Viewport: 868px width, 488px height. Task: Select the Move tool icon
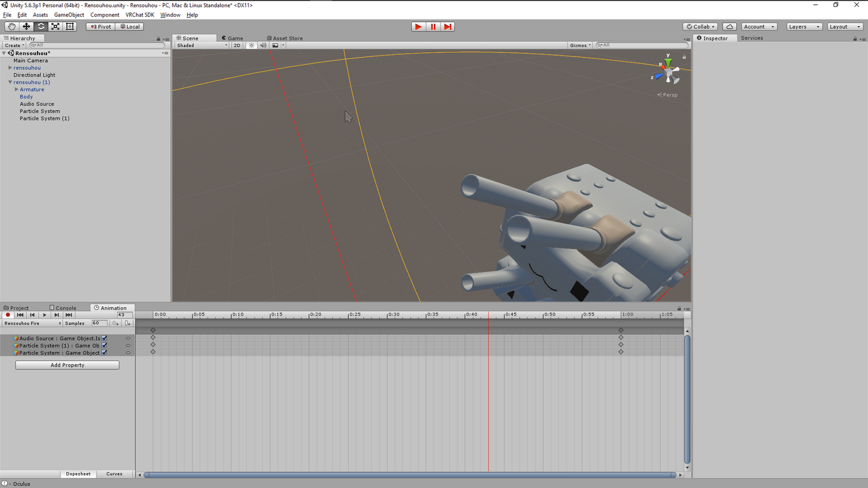click(26, 26)
